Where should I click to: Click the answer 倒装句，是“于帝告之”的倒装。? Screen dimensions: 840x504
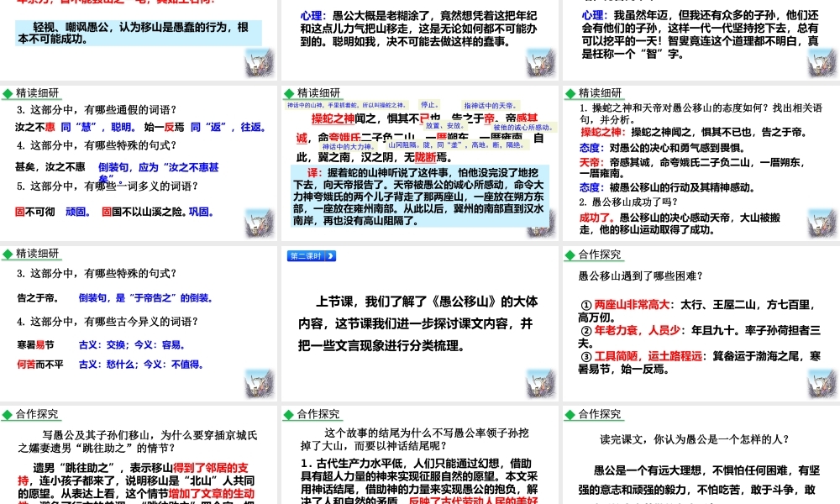click(x=145, y=298)
